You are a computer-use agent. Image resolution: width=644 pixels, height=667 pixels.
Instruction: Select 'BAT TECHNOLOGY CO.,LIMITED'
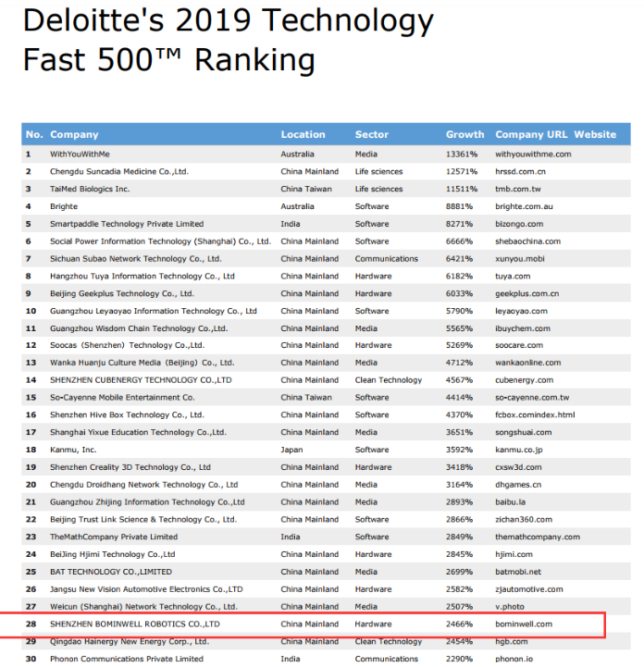click(111, 572)
